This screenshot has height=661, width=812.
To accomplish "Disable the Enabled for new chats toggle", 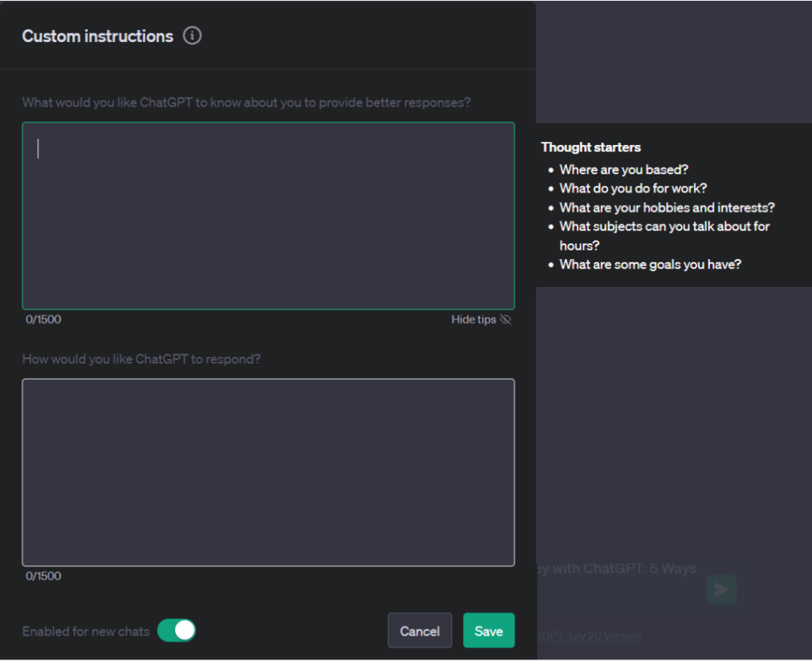I will coord(176,631).
